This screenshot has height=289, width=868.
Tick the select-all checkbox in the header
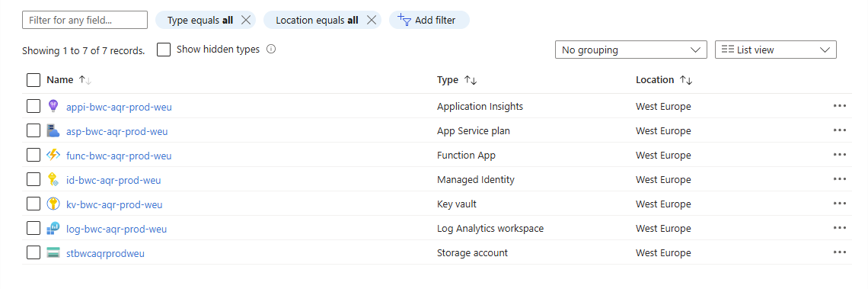tap(34, 80)
